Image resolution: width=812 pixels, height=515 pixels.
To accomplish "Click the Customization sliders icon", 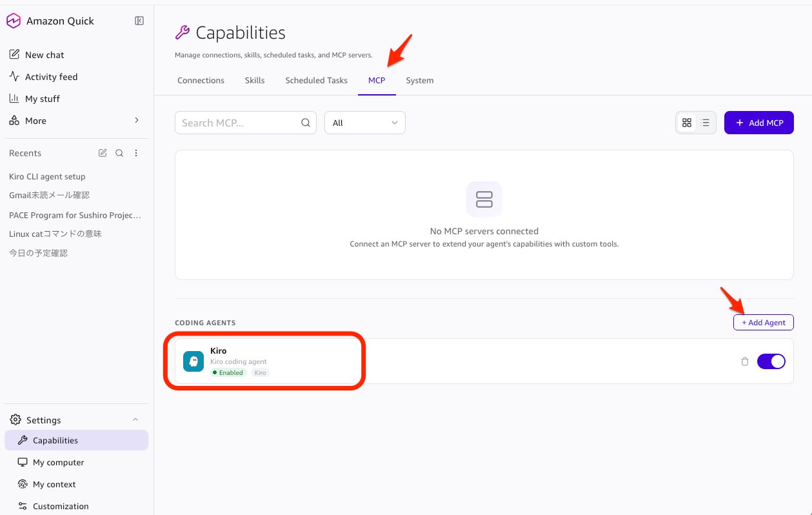I will [23, 506].
